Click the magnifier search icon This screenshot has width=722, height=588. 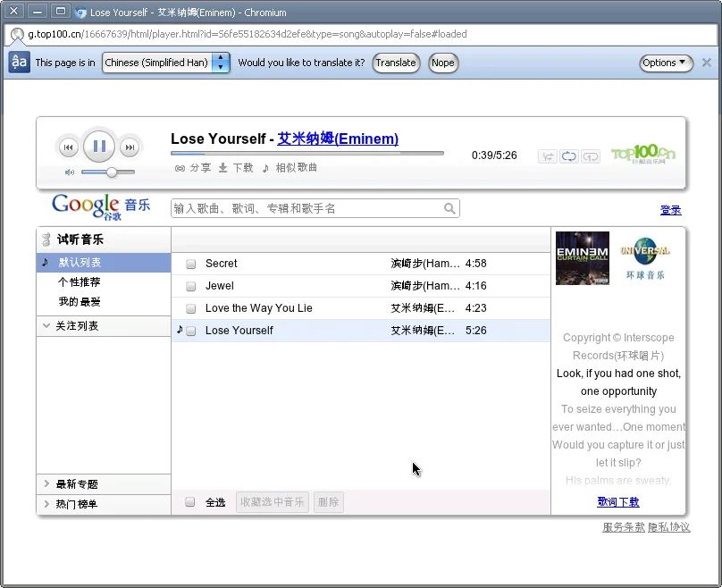(x=449, y=208)
